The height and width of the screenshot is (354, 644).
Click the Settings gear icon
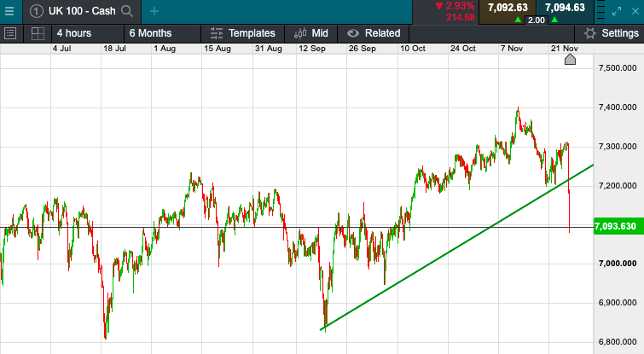click(589, 33)
